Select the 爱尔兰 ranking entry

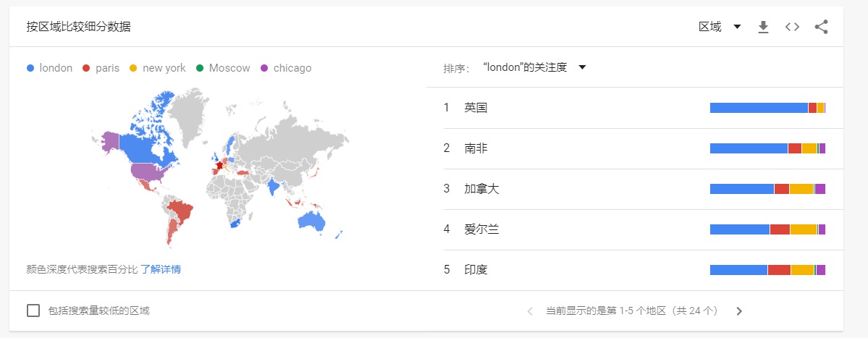[x=481, y=229]
